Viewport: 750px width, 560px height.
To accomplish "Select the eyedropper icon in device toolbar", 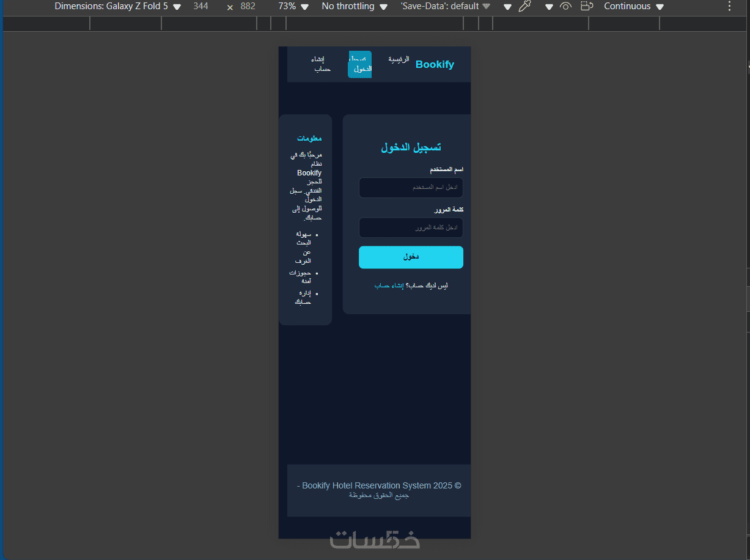I will [x=524, y=6].
